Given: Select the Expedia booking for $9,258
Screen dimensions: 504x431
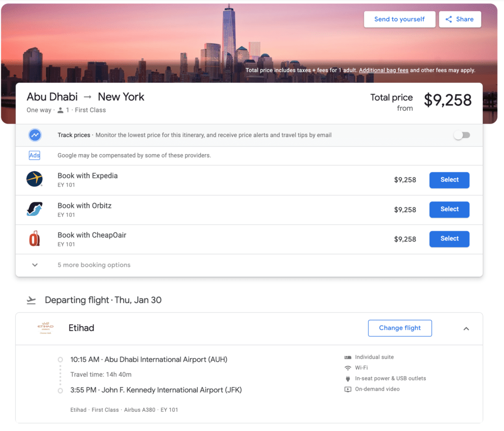Looking at the screenshot, I should (x=449, y=180).
